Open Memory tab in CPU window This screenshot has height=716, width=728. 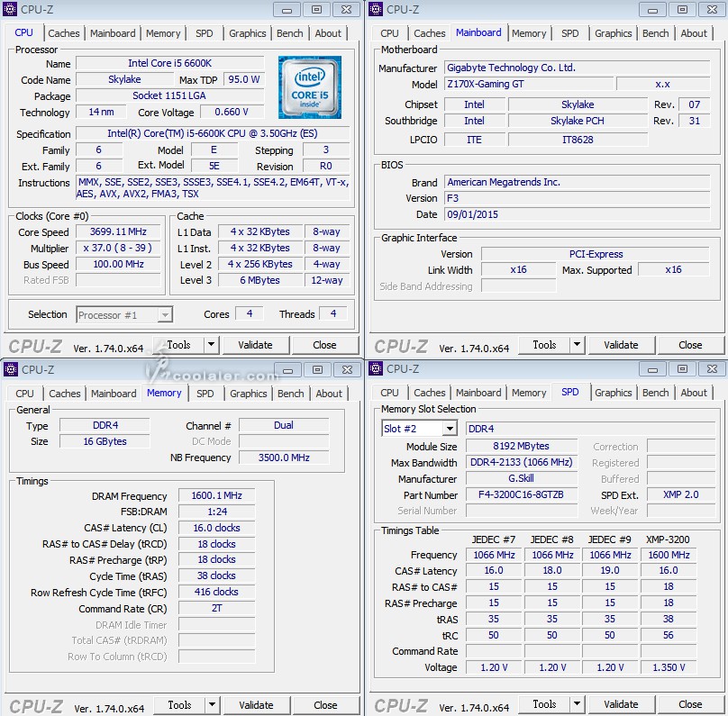click(163, 33)
